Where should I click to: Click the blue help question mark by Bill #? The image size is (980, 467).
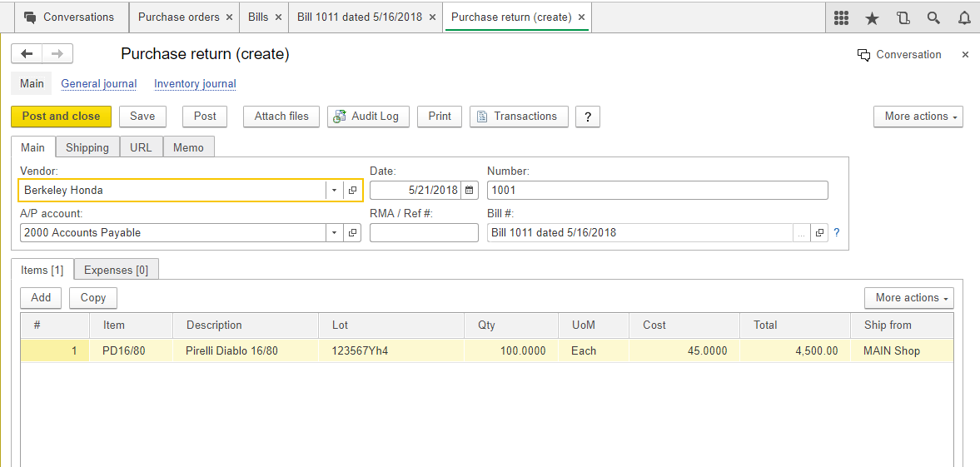[x=837, y=232]
